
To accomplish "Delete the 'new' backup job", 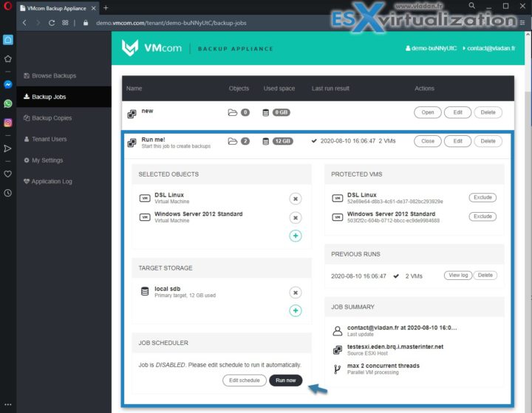I will click(488, 112).
